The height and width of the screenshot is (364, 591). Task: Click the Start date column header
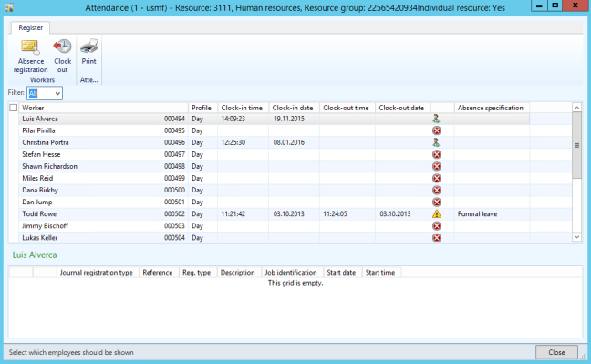[342, 273]
